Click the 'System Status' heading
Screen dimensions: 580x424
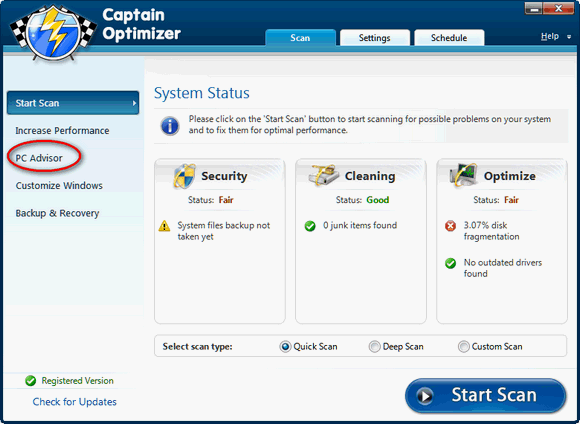(x=202, y=93)
